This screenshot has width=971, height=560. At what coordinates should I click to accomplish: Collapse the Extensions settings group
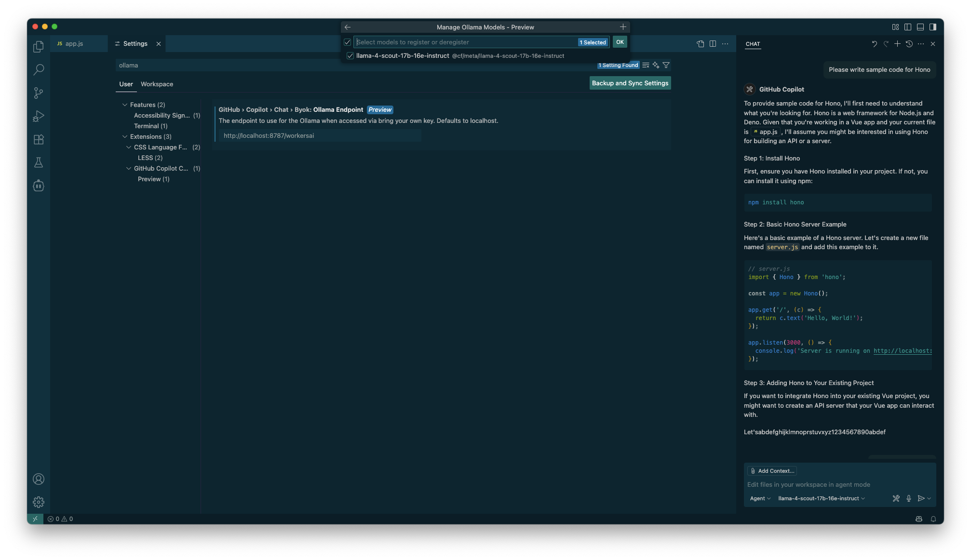tap(125, 136)
